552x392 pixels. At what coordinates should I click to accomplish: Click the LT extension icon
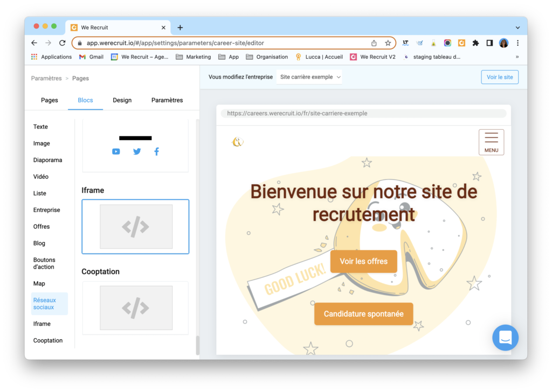tap(405, 43)
